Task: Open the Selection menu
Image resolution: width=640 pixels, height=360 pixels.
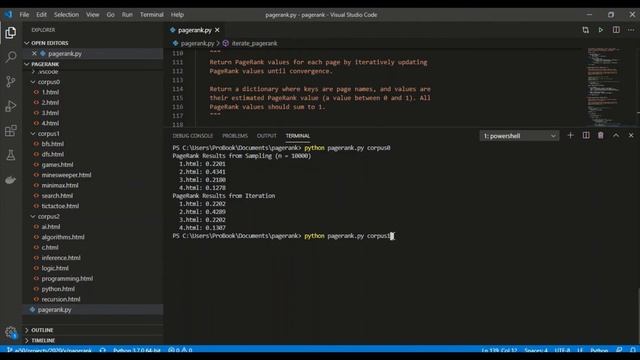Action: click(66, 15)
